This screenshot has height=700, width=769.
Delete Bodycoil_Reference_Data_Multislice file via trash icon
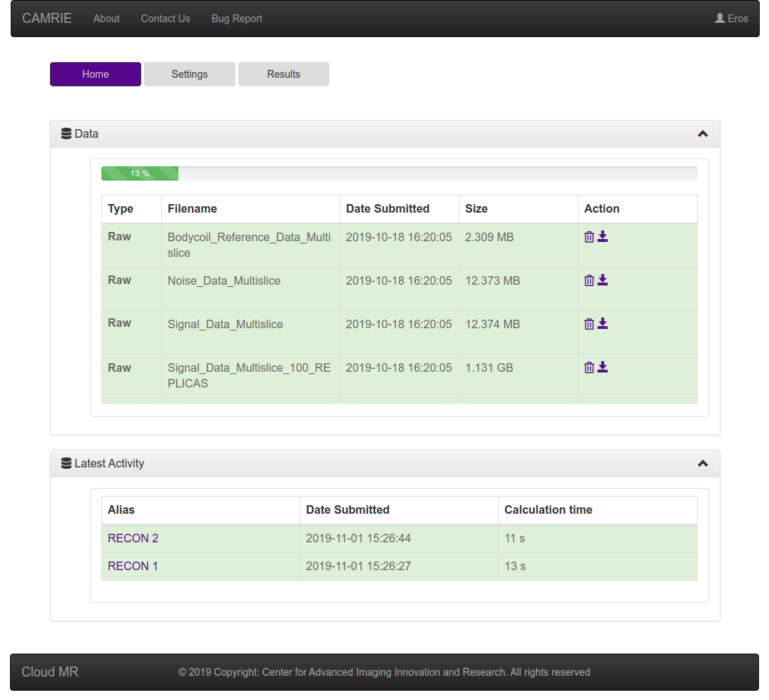tap(589, 237)
